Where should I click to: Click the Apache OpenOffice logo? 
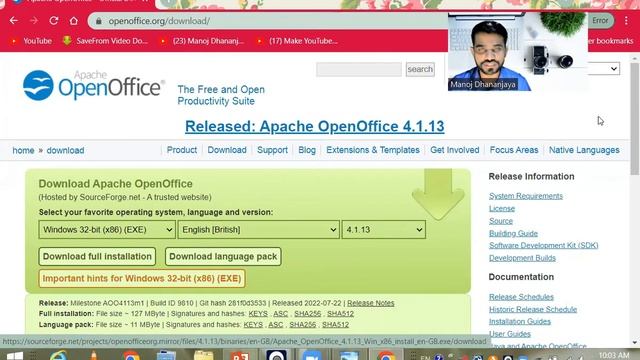coord(94,85)
